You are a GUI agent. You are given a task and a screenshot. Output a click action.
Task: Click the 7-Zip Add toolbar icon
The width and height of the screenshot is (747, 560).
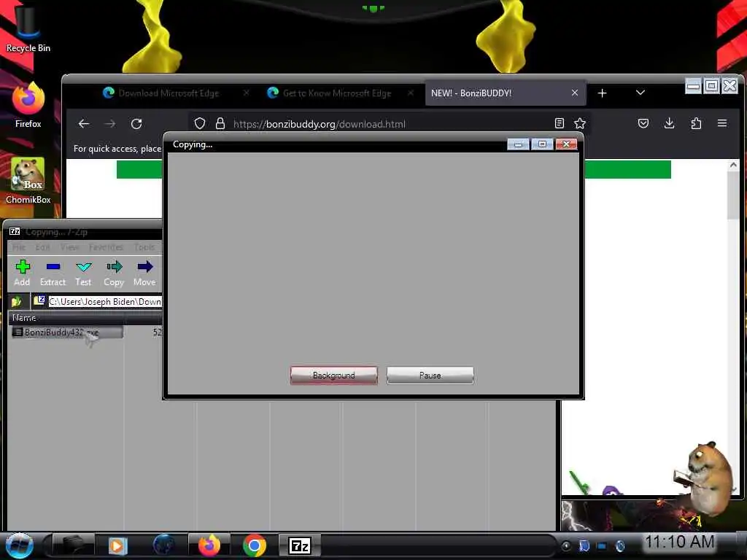(22, 273)
